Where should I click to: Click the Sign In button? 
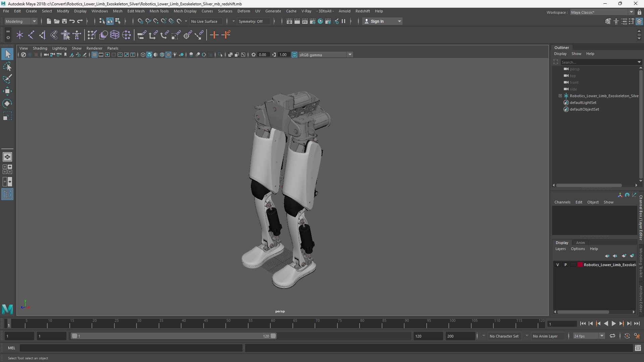tap(382, 21)
